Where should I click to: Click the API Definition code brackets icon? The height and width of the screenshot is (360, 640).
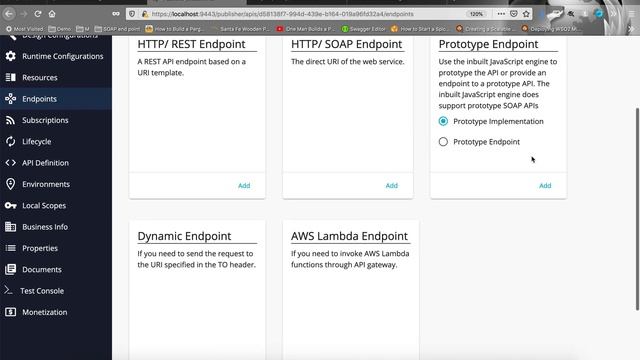tap(11, 163)
